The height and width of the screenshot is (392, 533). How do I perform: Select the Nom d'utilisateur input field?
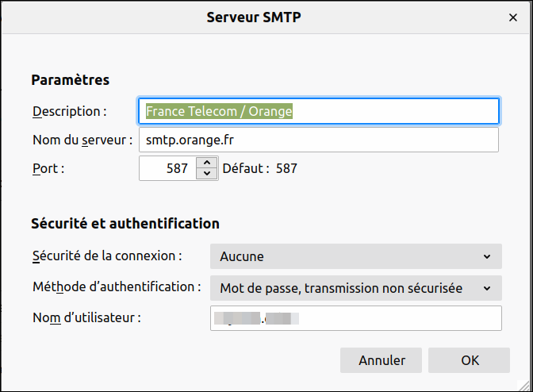(355, 318)
